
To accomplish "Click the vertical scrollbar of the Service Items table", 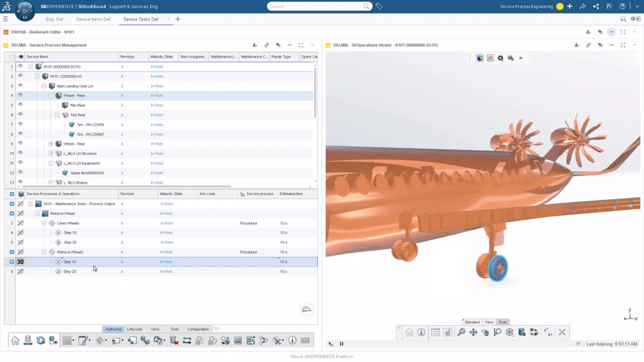I will tap(315, 93).
